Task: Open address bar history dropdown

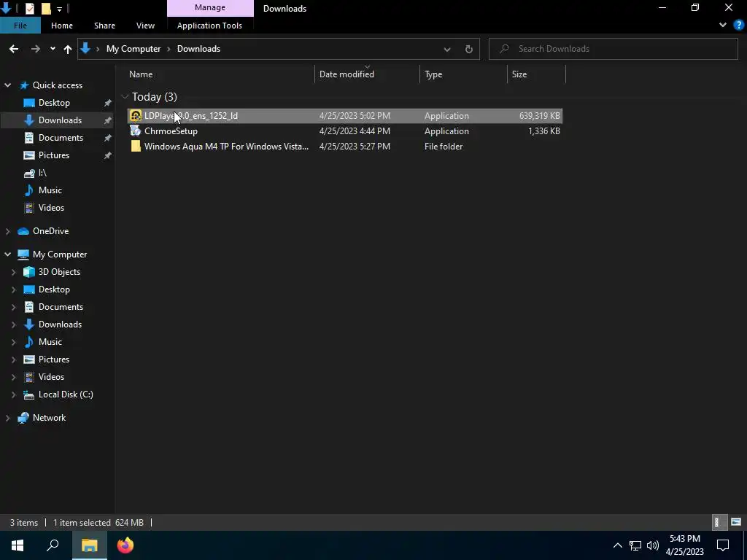Action: tap(447, 49)
